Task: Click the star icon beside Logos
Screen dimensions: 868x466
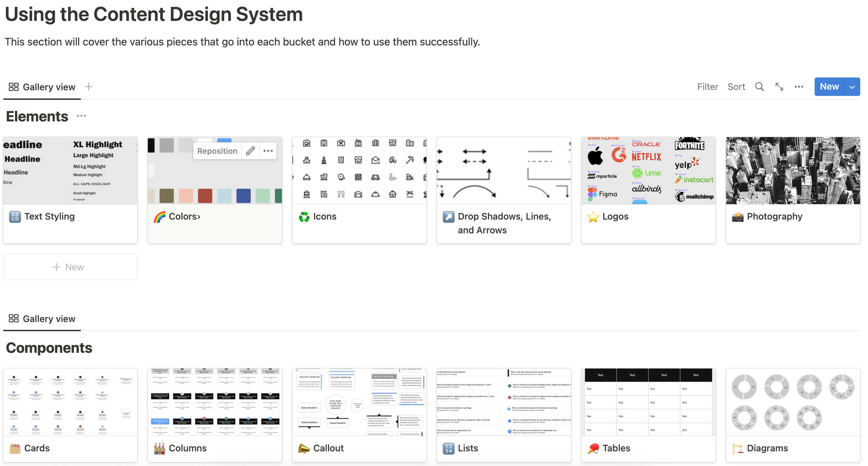Action: pos(593,217)
